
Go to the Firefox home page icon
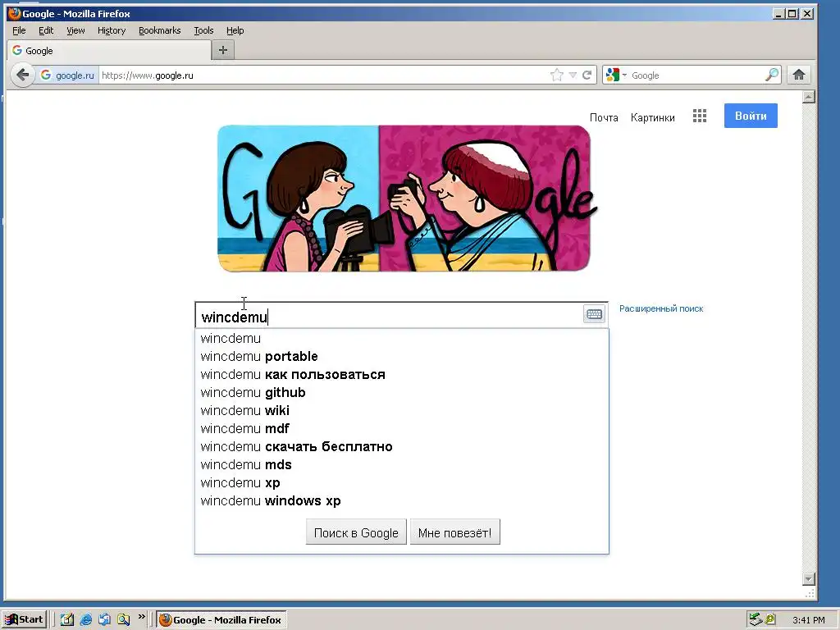799,75
